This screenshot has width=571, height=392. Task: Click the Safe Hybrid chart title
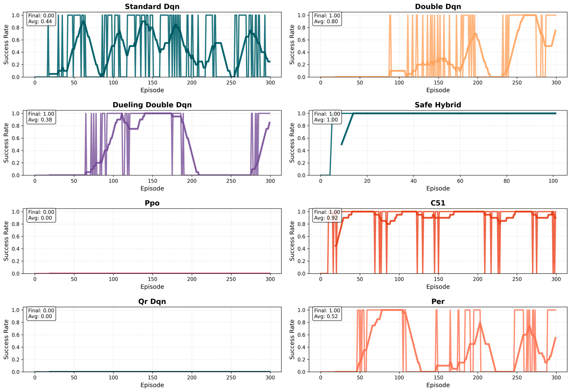(x=438, y=105)
